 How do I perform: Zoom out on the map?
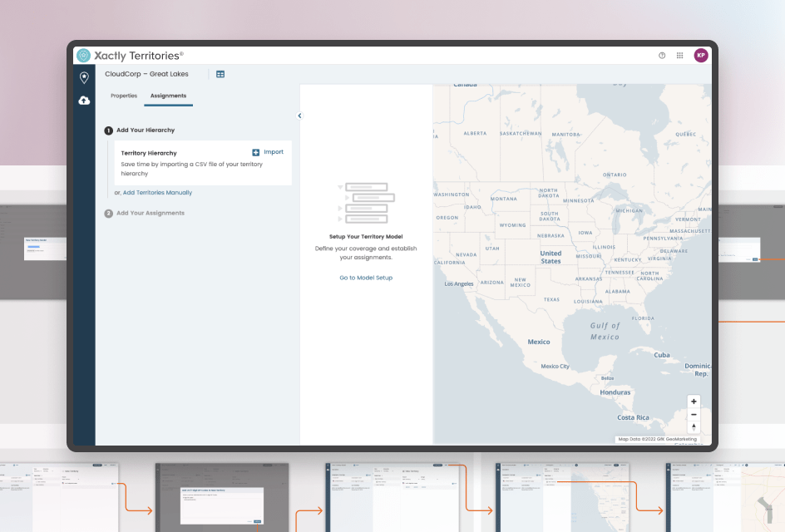pyautogui.click(x=694, y=414)
